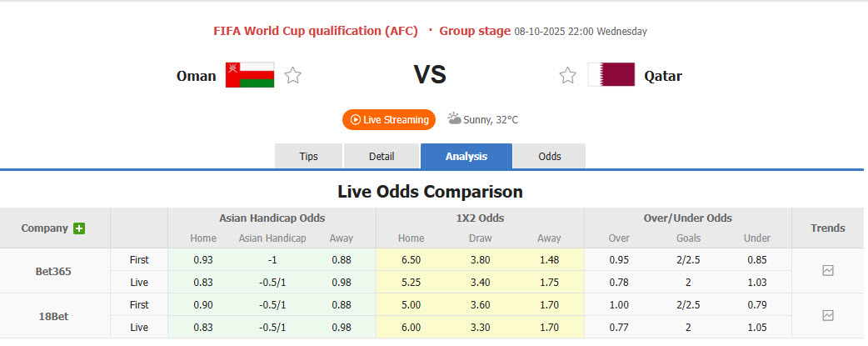Click the sunny weather icon
The height and width of the screenshot is (346, 868).
coord(454,118)
